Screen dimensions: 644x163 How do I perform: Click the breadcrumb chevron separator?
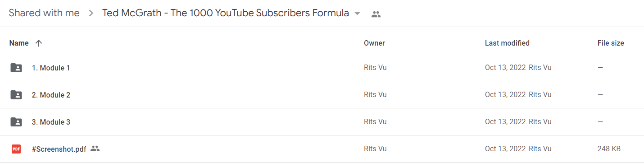pyautogui.click(x=91, y=14)
